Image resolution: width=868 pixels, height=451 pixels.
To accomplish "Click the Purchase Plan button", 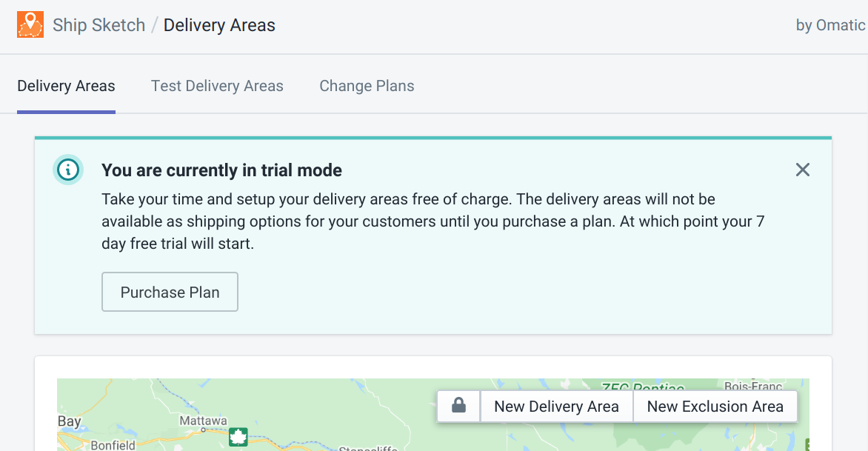I will 170,292.
